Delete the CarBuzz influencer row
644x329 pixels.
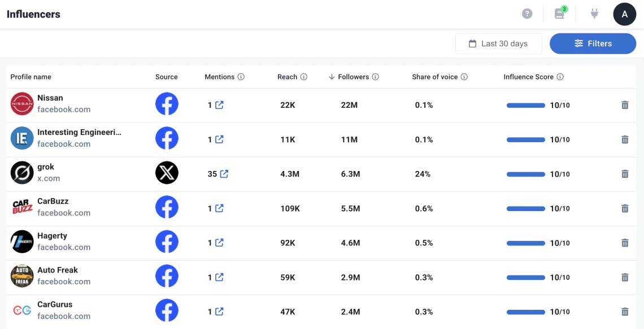[x=625, y=208]
